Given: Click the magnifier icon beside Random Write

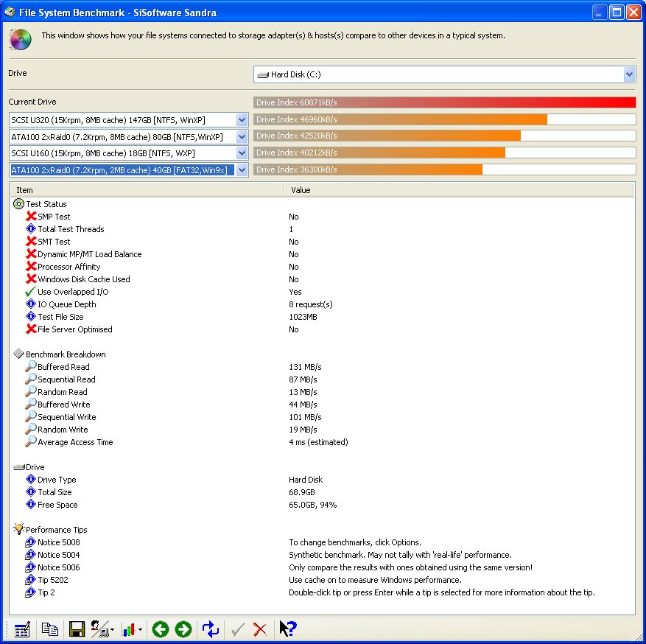Looking at the screenshot, I should pos(30,429).
